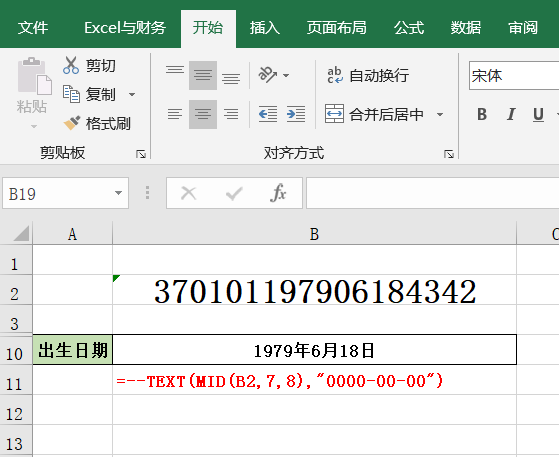
Task: Switch to the 插入 tab
Action: 265,28
